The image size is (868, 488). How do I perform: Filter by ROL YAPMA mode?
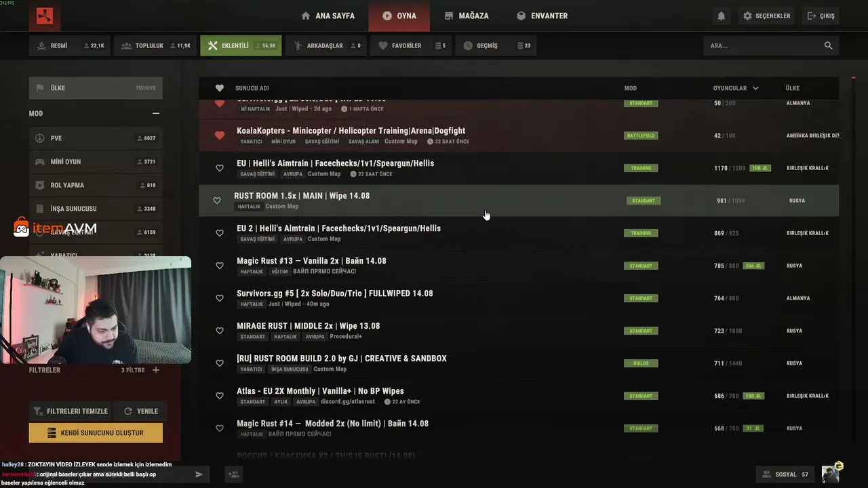coord(96,185)
